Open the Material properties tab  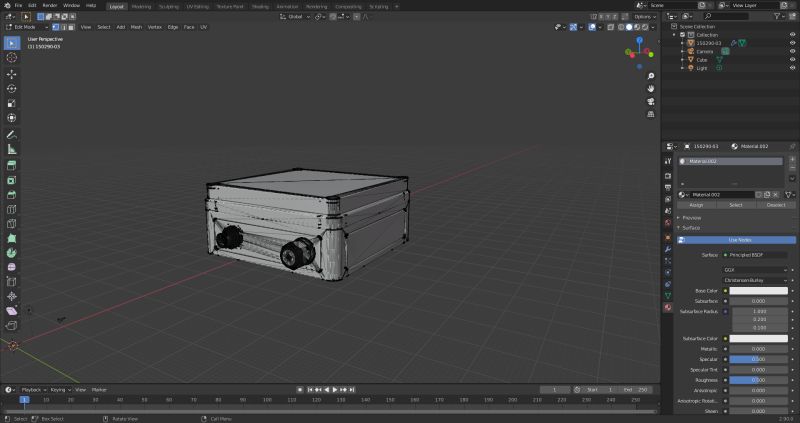(x=668, y=308)
